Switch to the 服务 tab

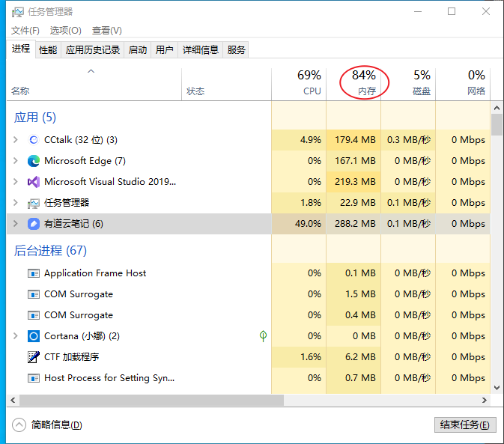click(x=236, y=50)
